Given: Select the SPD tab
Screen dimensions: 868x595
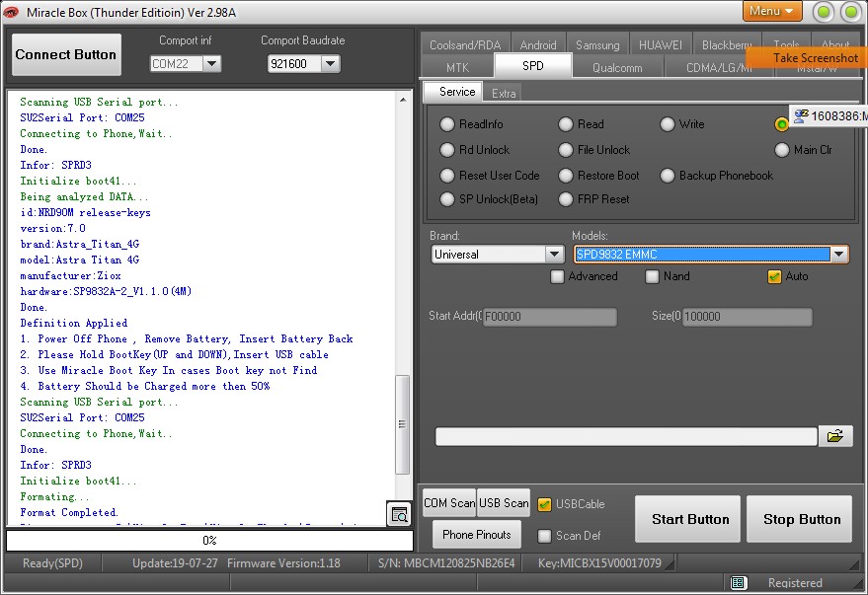Looking at the screenshot, I should point(533,66).
